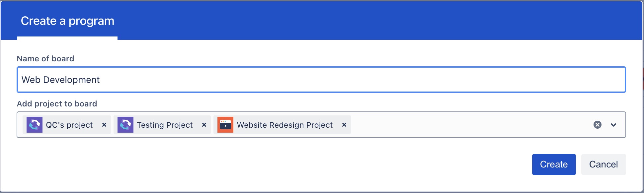Focus the Name of board text field
Image resolution: width=644 pixels, height=193 pixels.
[x=321, y=80]
